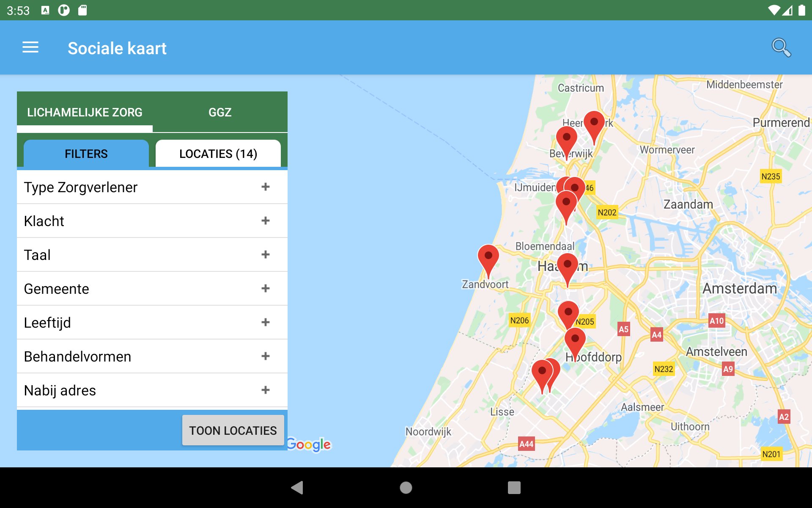The width and height of the screenshot is (812, 508).
Task: Open the Locaties (14) tab
Action: tap(218, 154)
